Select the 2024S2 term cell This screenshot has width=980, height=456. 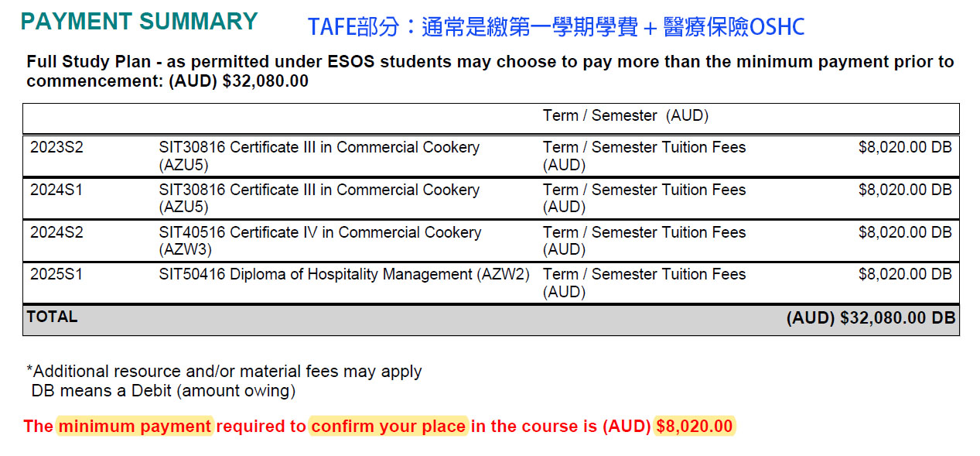(56, 232)
